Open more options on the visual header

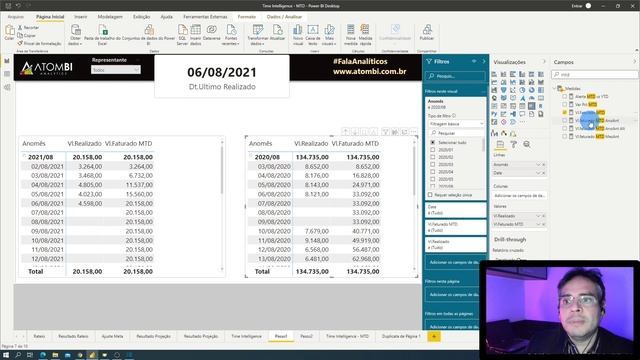click(x=413, y=132)
